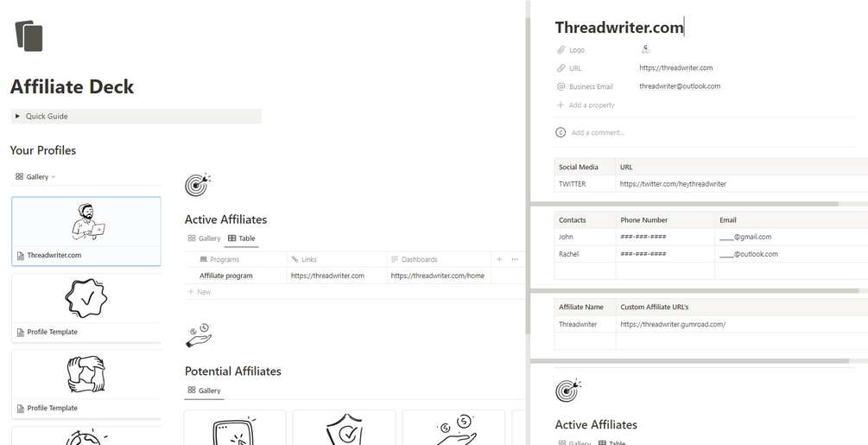
Task: Open https://threadwriter.com link in Links column
Action: click(327, 276)
